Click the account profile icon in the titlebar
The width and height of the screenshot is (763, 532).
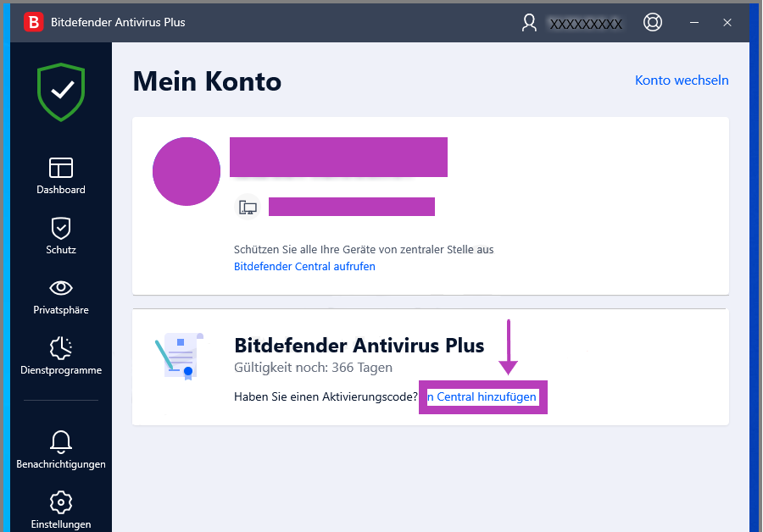(529, 22)
